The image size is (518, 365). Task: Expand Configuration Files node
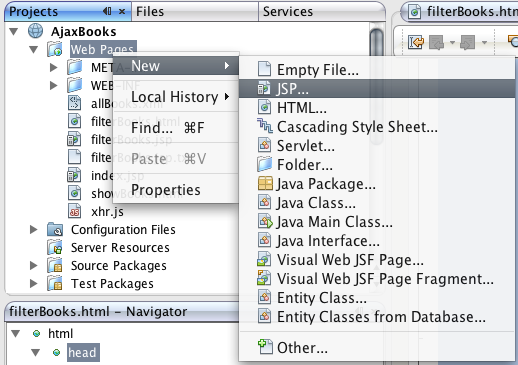pos(33,230)
